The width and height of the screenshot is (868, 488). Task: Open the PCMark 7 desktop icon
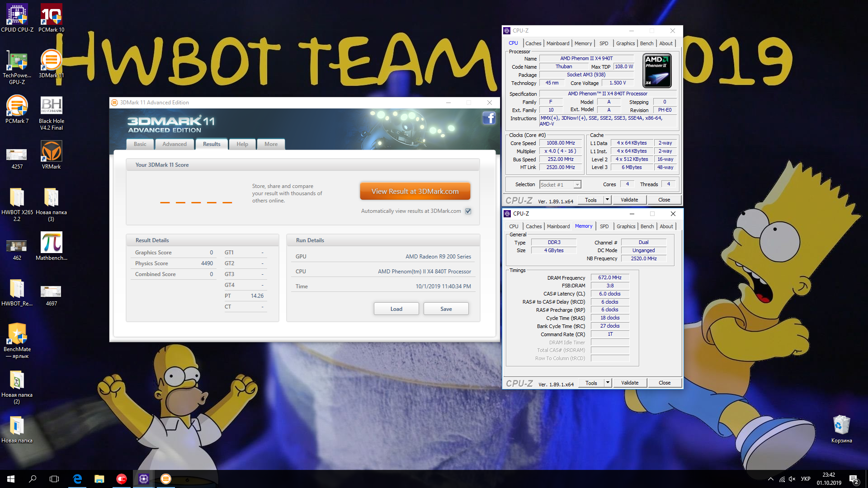coord(17,109)
